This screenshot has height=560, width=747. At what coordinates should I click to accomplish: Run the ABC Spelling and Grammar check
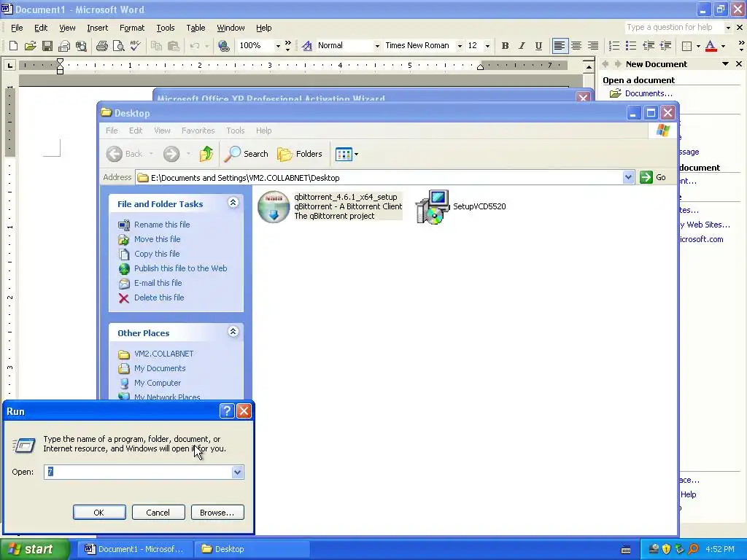coord(135,46)
